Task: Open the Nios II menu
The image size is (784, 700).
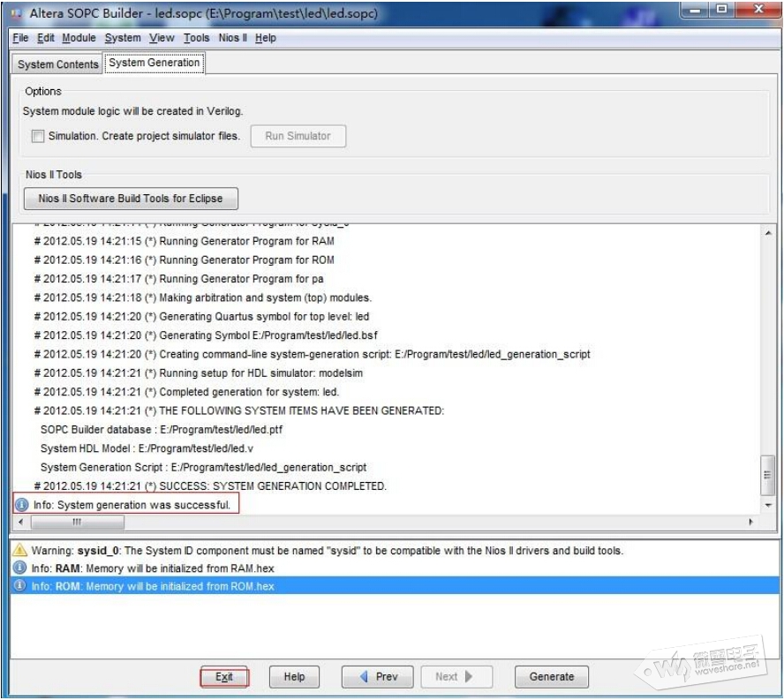Action: (232, 38)
